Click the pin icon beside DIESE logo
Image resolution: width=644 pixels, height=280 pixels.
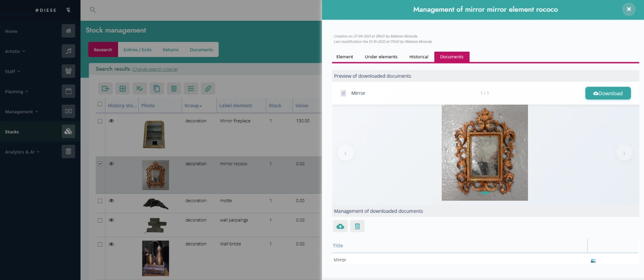click(68, 10)
